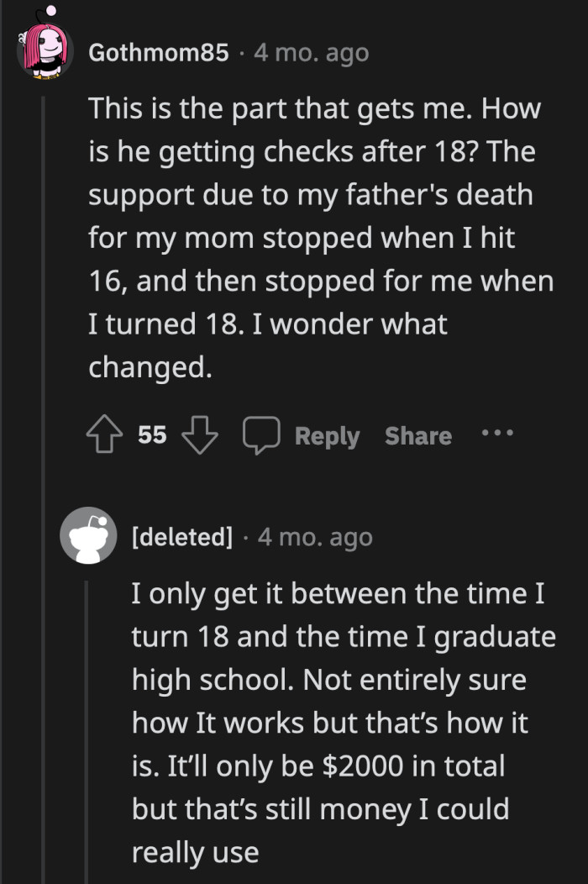Click Reply under Gothmom85's comment

328,435
